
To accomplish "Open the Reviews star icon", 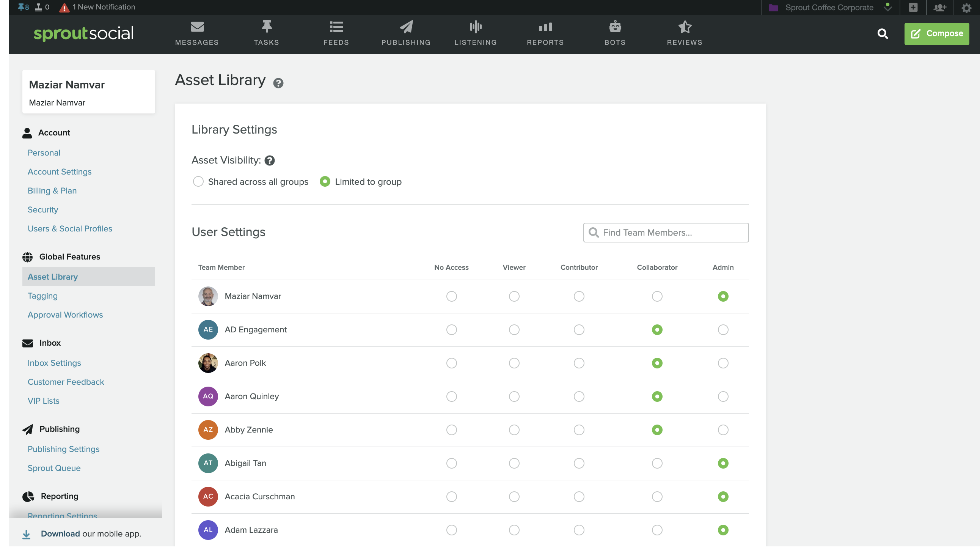I will click(685, 27).
